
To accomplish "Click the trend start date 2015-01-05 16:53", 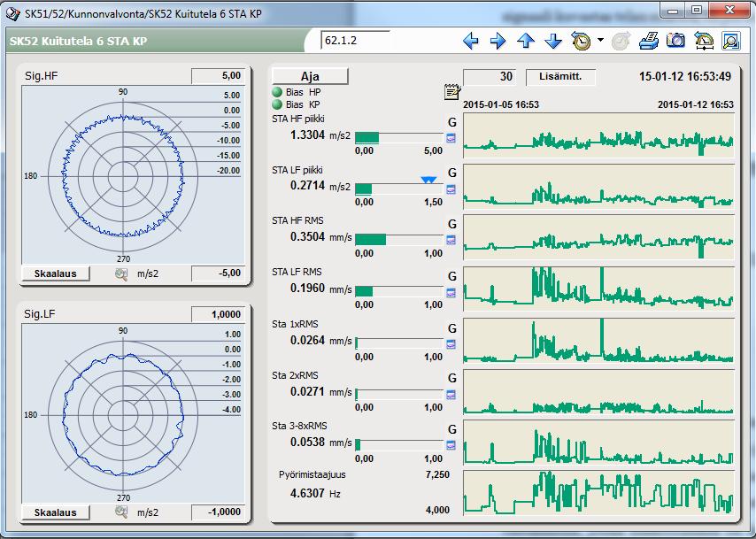I will [x=501, y=104].
